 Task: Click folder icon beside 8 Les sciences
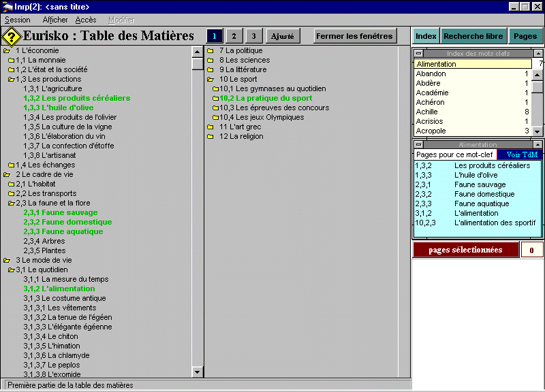click(210, 61)
